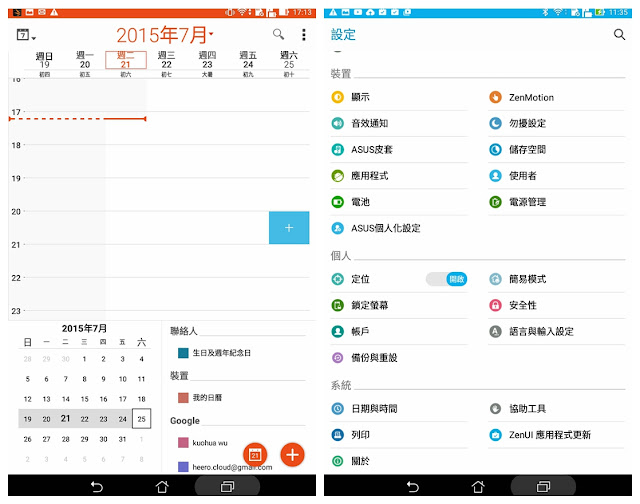Open 安全性 security settings
This screenshot has width=640, height=504.
[557, 305]
